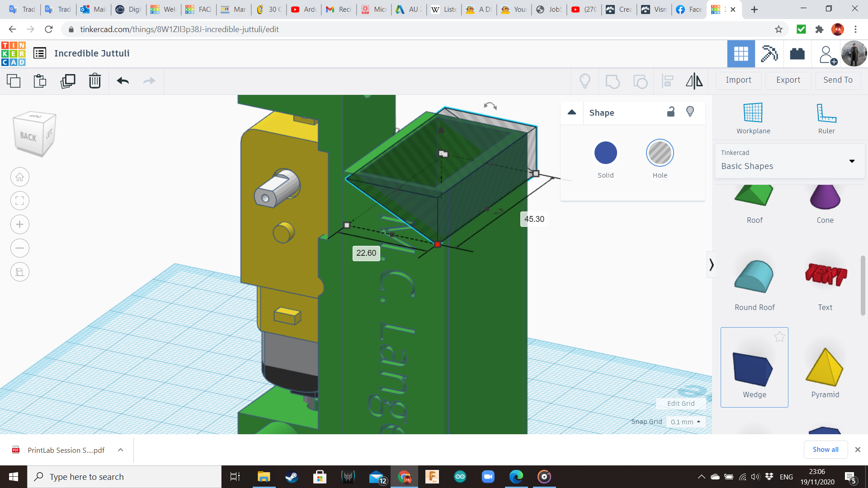This screenshot has height=488, width=868.
Task: Select the Workplane tool
Action: pyautogui.click(x=753, y=118)
